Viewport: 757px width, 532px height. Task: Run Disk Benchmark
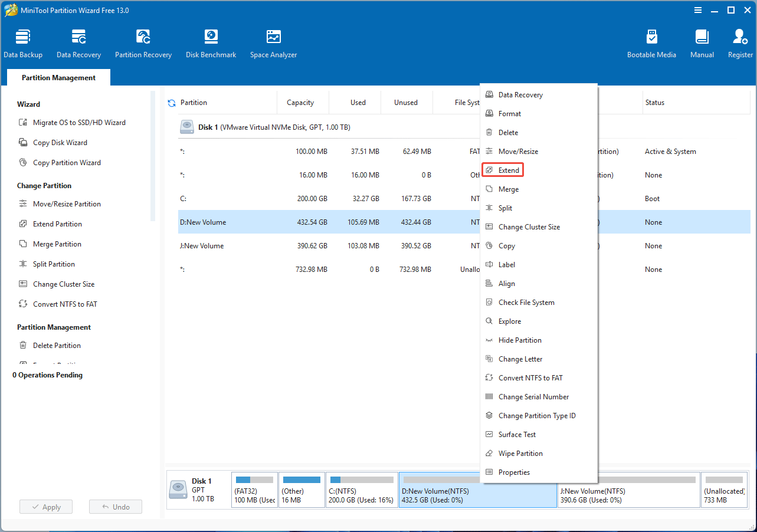pos(211,43)
